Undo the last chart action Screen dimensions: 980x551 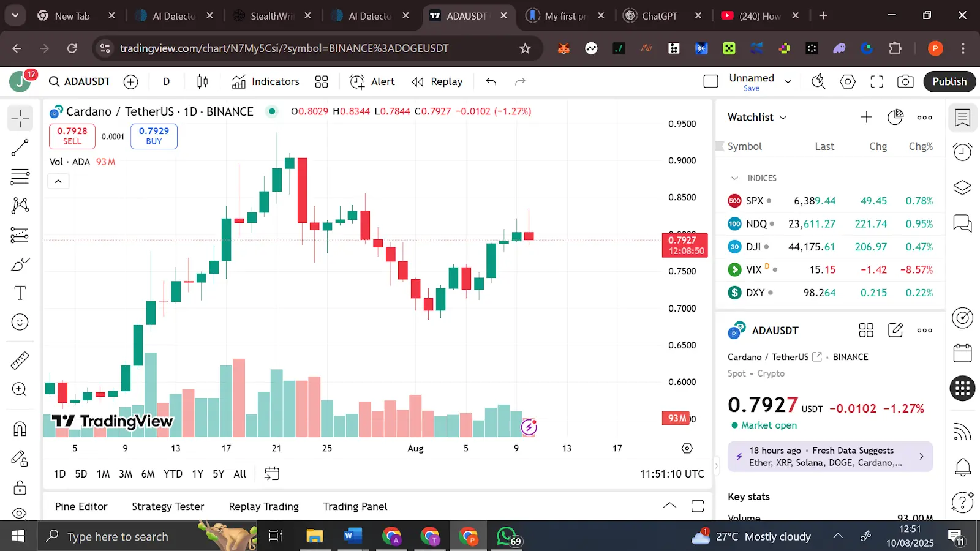tap(491, 81)
